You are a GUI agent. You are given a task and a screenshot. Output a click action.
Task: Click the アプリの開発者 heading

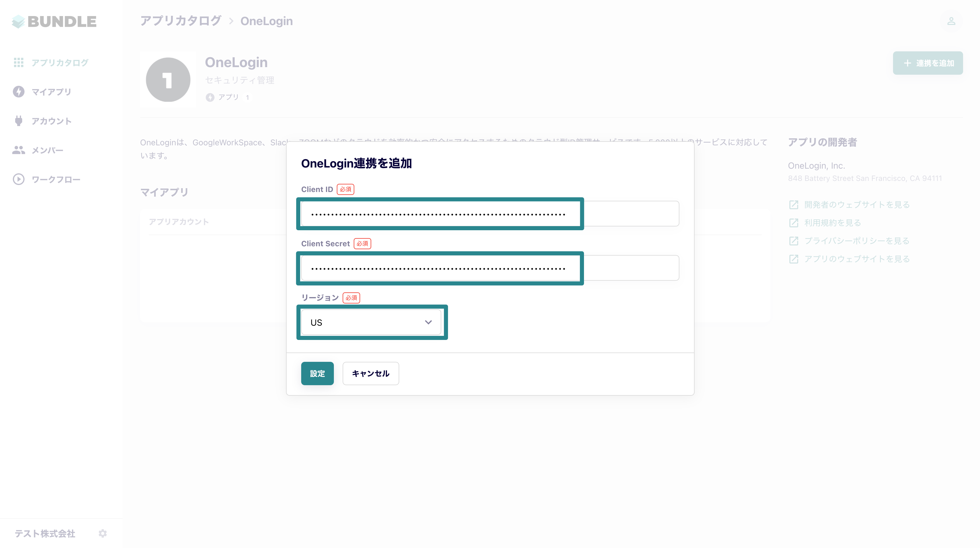pyautogui.click(x=822, y=142)
